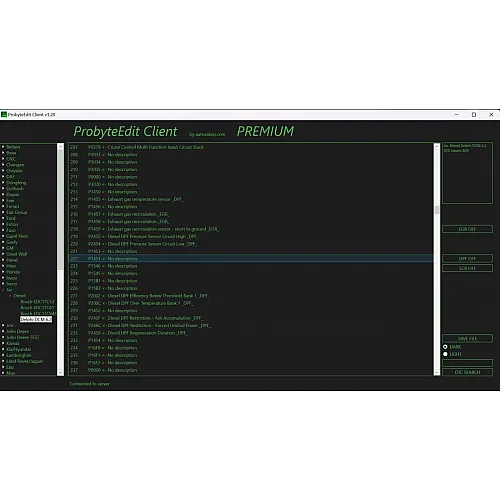Select row 227 DPF Efficiency Below Threshold
The height and width of the screenshot is (500, 500).
[251, 296]
